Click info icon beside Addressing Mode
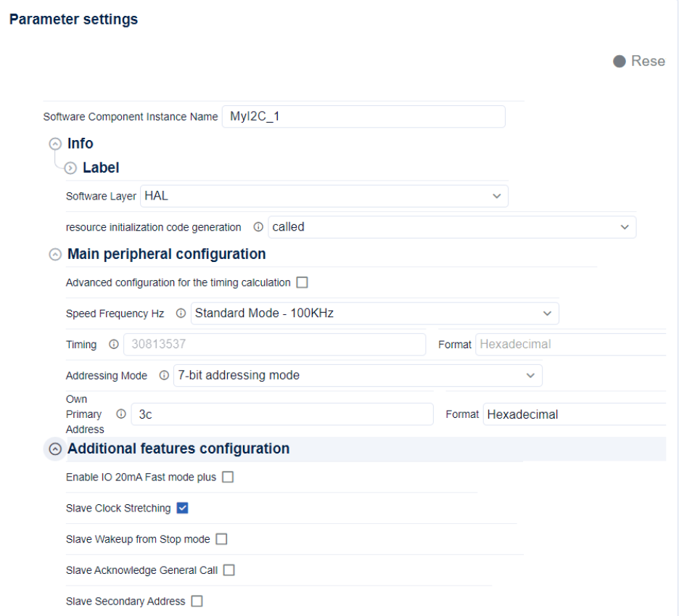 tap(163, 375)
